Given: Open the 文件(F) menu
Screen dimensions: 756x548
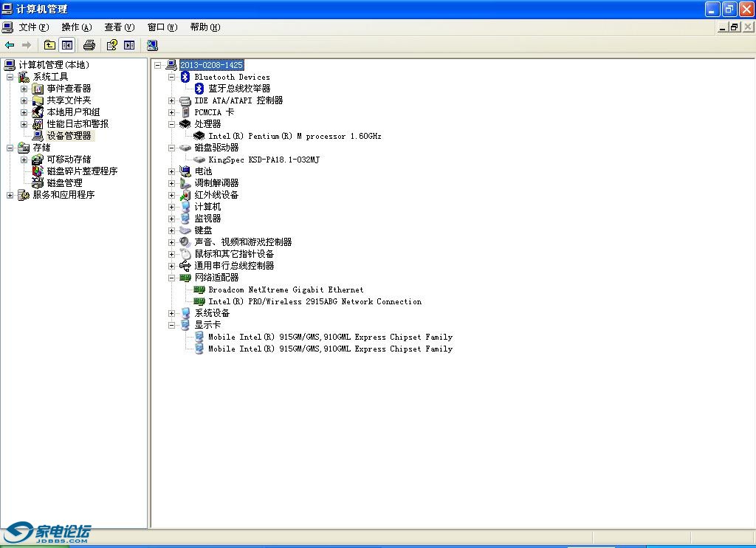Looking at the screenshot, I should pyautogui.click(x=34, y=27).
